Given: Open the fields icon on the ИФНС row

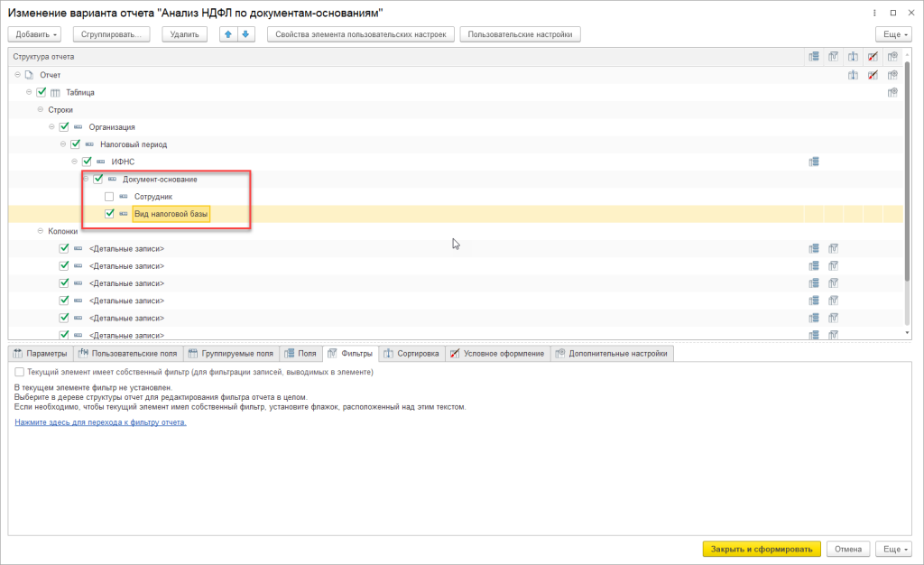Looking at the screenshot, I should (x=814, y=162).
